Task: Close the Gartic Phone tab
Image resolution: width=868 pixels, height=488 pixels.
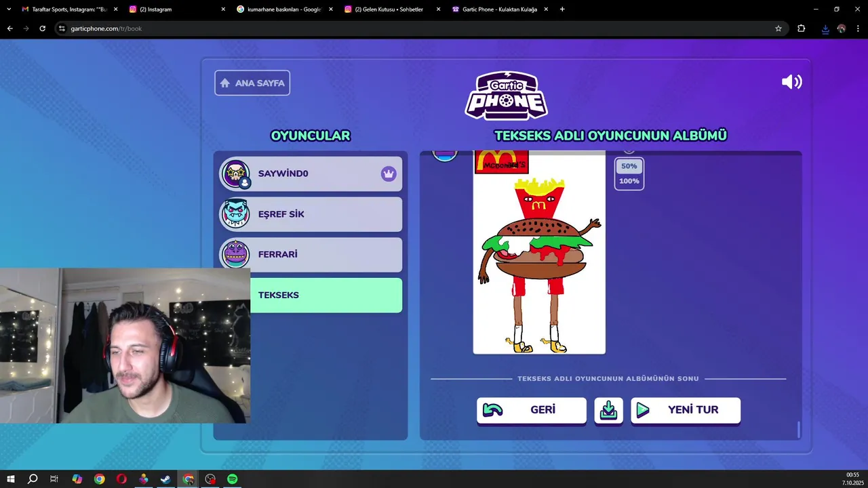Action: click(x=545, y=9)
